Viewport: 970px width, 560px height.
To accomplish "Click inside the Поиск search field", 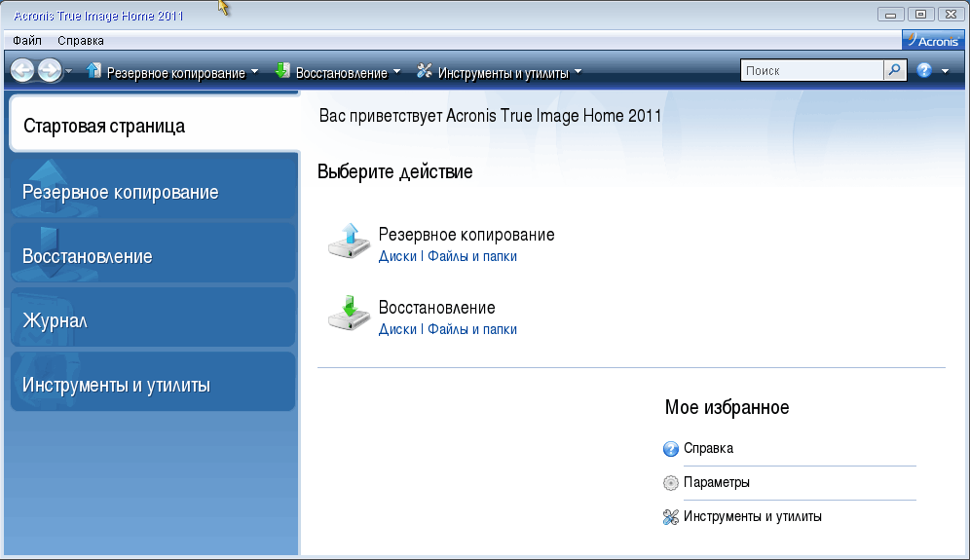I will tap(810, 71).
